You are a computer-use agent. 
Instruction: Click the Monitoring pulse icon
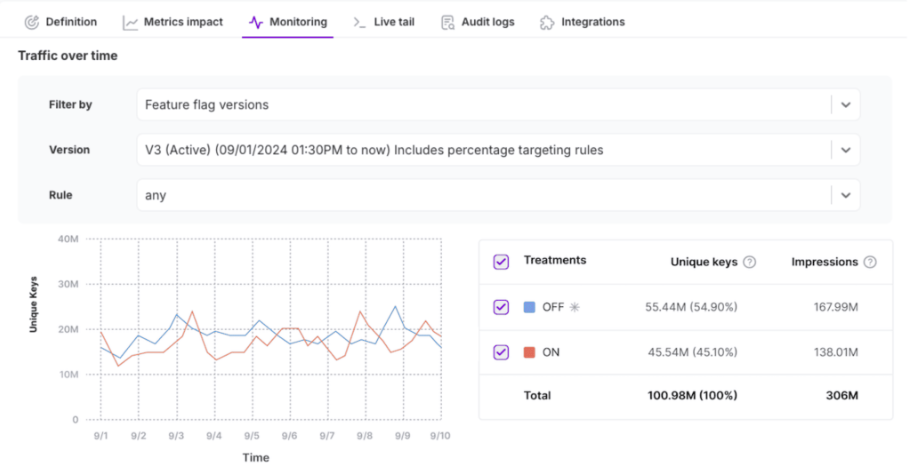256,22
